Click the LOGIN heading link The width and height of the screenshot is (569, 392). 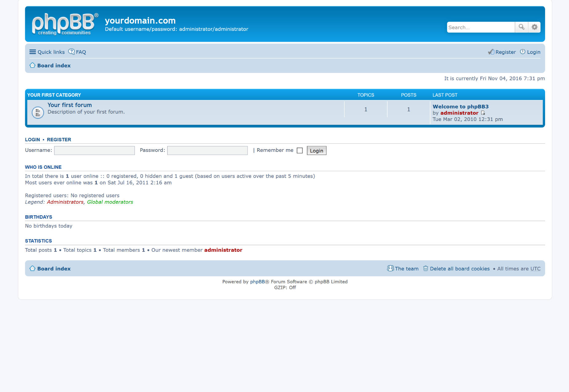(32, 139)
